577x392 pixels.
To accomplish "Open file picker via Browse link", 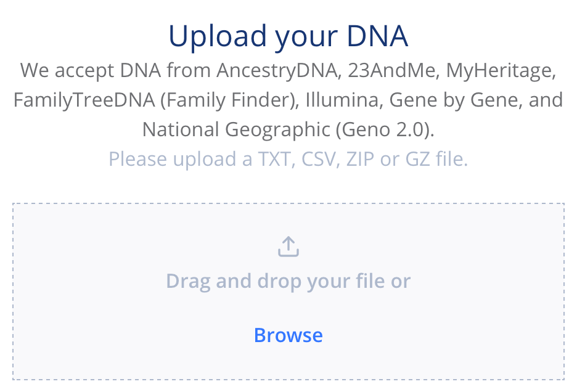I will pos(288,335).
